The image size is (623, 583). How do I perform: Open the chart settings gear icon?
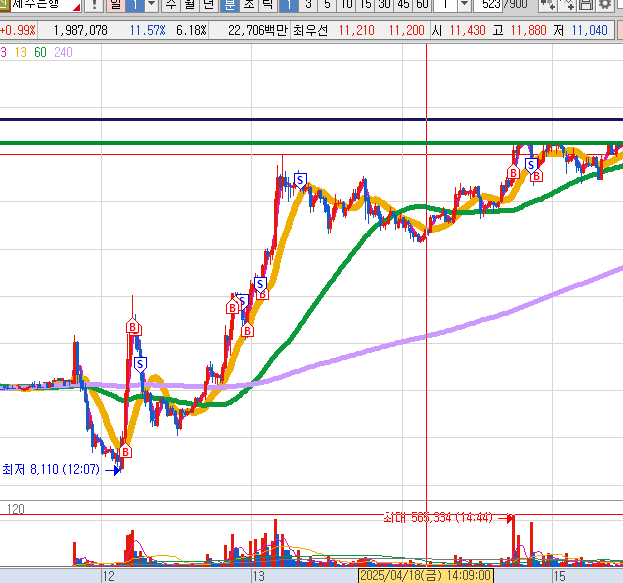click(x=605, y=5)
